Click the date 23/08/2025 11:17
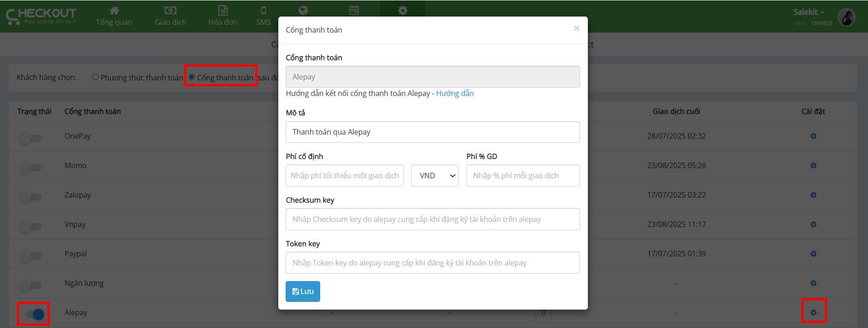This screenshot has height=328, width=868. tap(676, 224)
